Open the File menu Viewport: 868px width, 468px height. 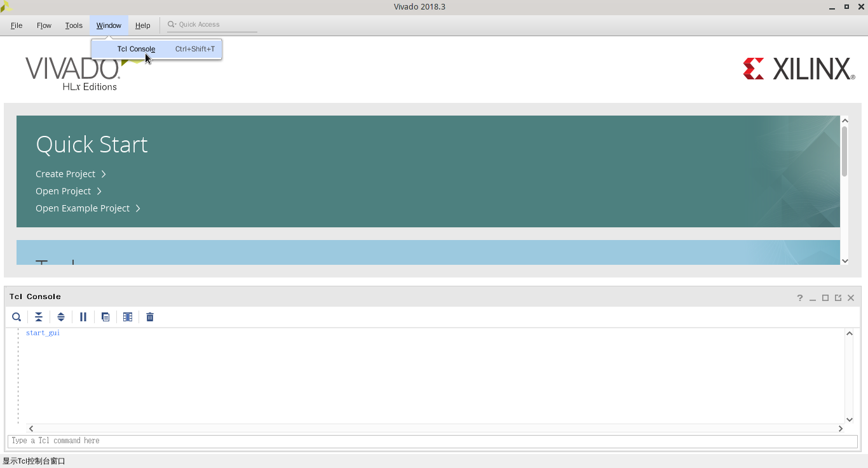click(17, 25)
